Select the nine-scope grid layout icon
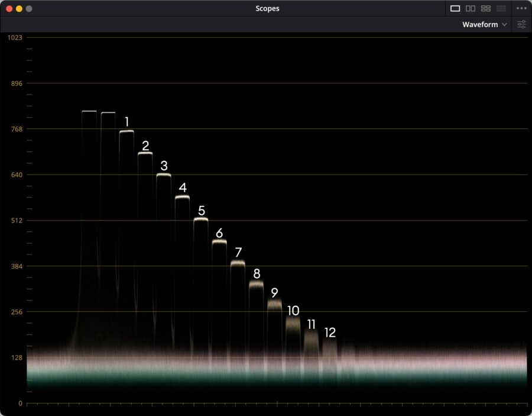532x416 pixels. pos(501,8)
